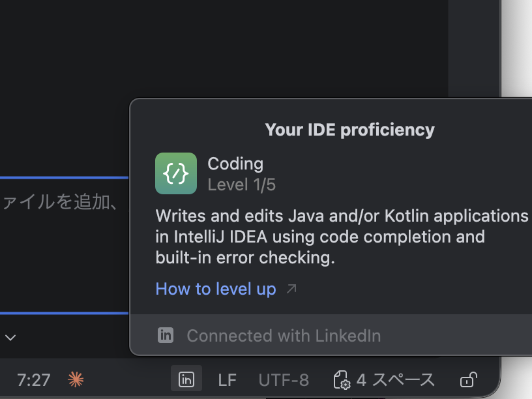Click the Japanese placeholder input field
The image size is (532, 399).
tap(64, 245)
